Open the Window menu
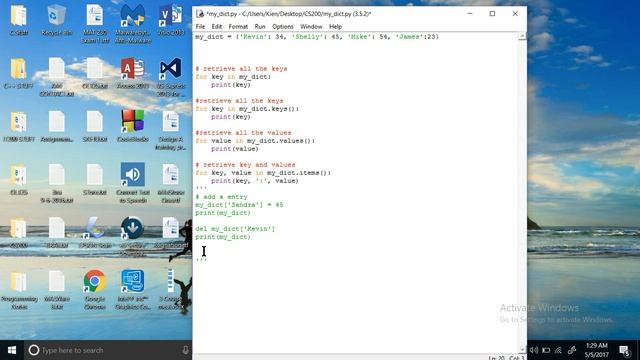The width and height of the screenshot is (640, 360). click(311, 27)
